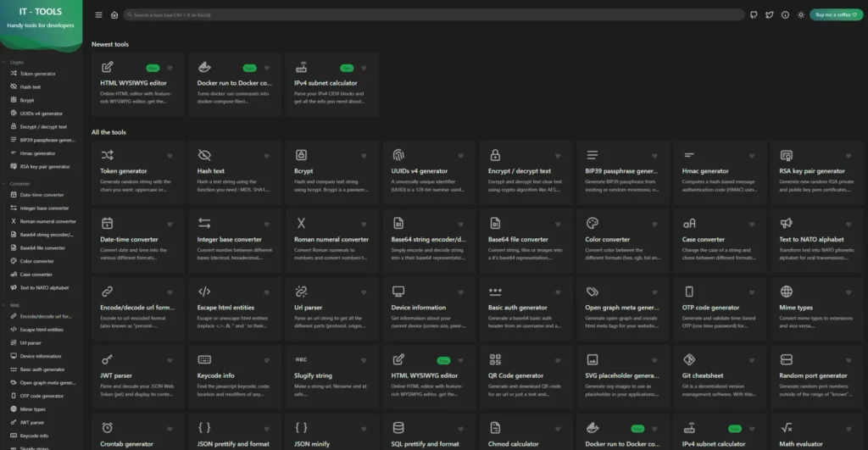Open the Slugify string card
Screen dimensions: 868x450
tap(331, 377)
